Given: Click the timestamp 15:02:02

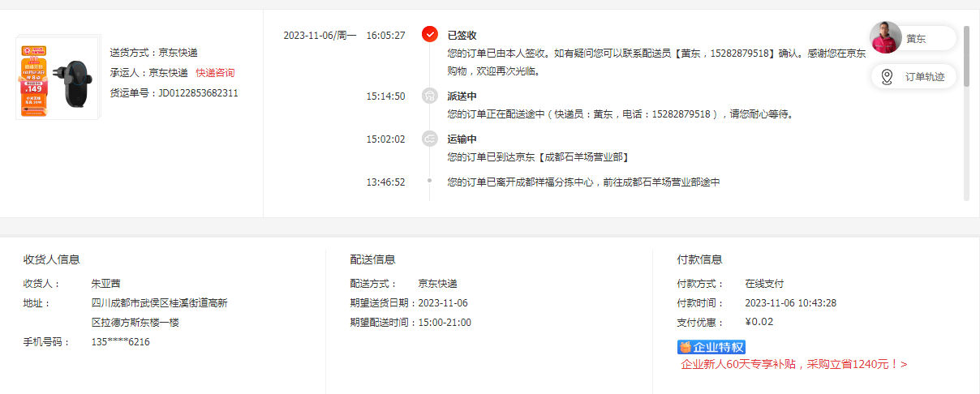Looking at the screenshot, I should [385, 139].
